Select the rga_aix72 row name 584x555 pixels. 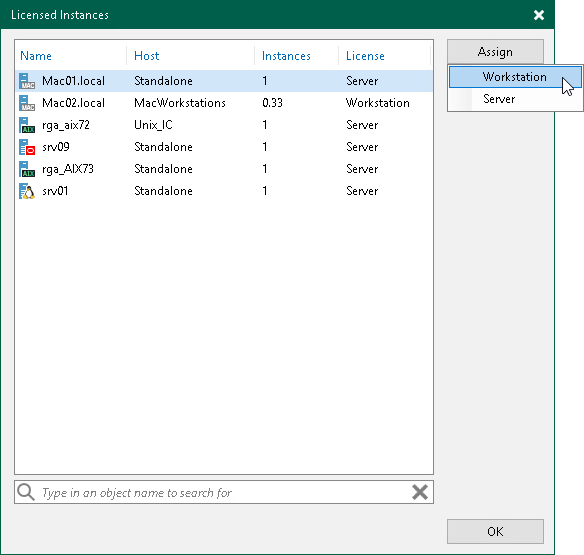66,125
